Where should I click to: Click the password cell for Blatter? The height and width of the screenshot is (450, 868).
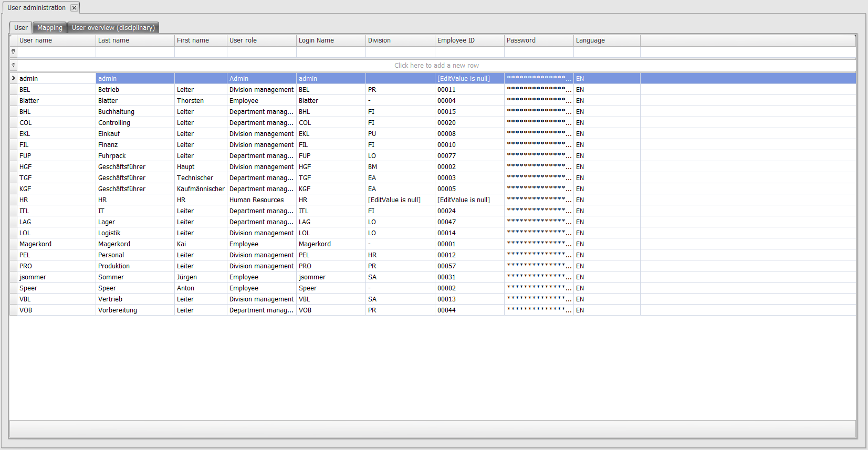point(538,101)
